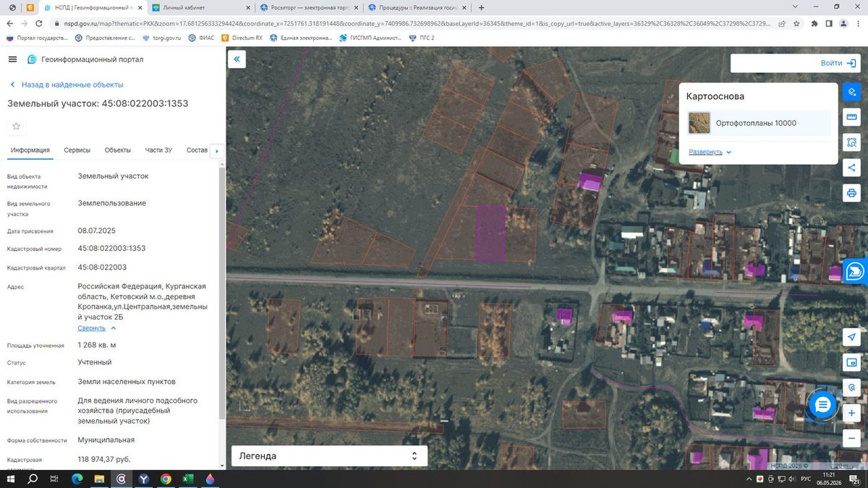Screen dimensions: 868x488
Task: Go back with browser back arrow
Action: 9,23
